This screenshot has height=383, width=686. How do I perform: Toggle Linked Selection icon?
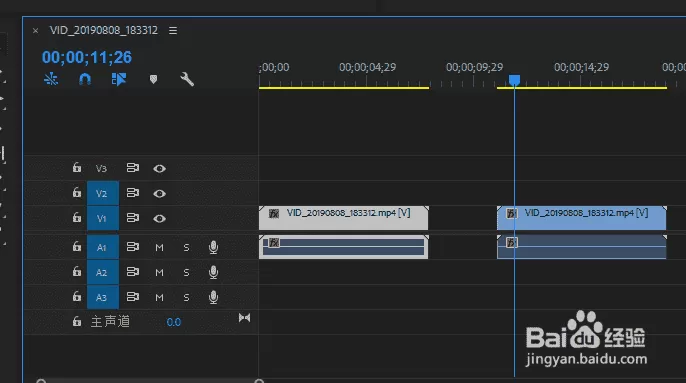119,79
